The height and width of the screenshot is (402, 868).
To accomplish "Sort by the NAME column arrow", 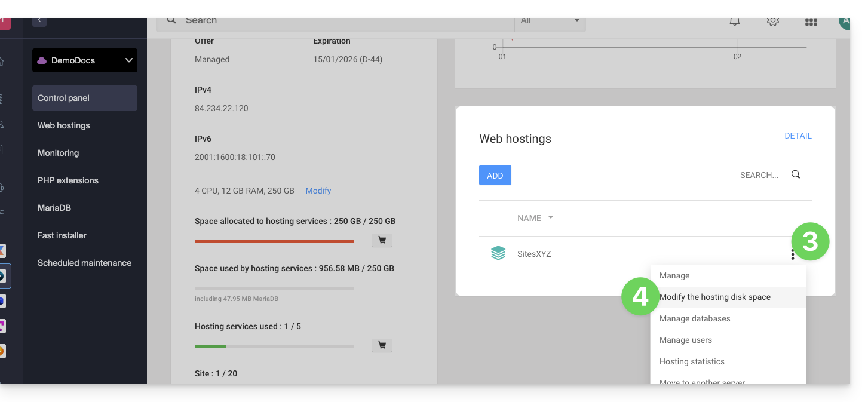I will coord(551,218).
